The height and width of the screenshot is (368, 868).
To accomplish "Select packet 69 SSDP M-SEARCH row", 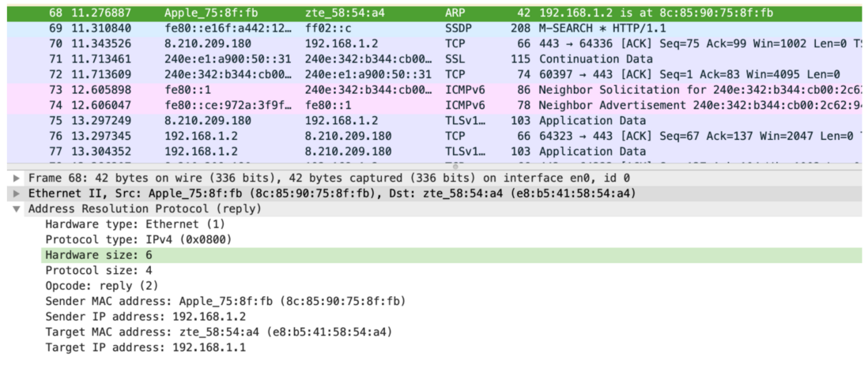I will coord(434,28).
